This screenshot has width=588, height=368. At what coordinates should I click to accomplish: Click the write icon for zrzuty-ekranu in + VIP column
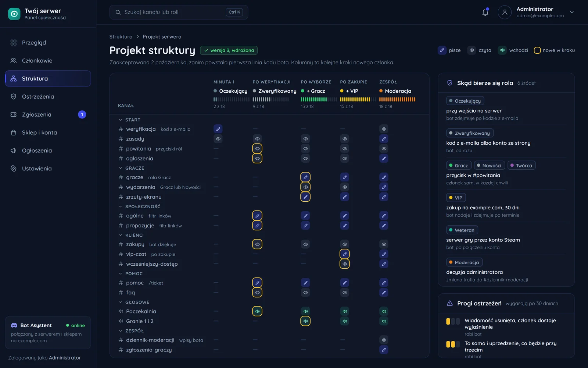344,197
